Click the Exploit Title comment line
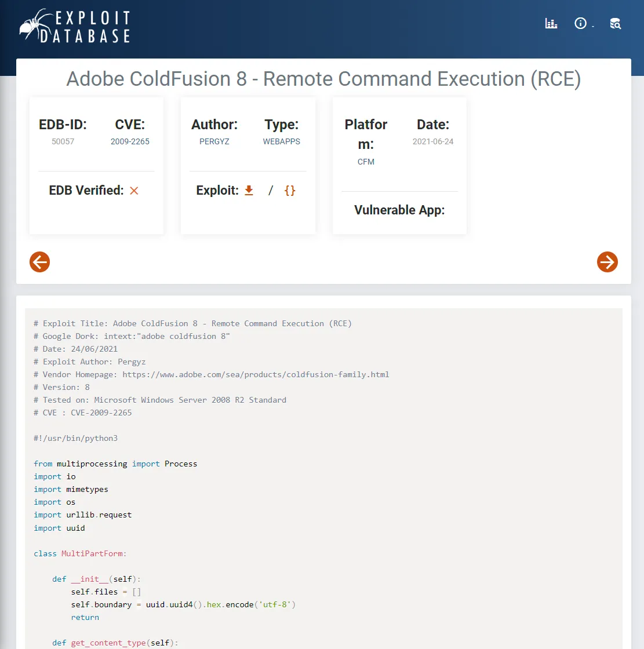The width and height of the screenshot is (644, 649). click(x=192, y=323)
